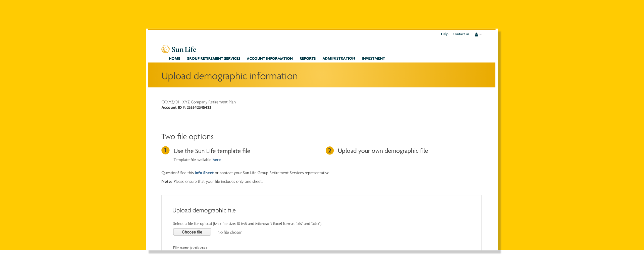Open the Help link
The width and height of the screenshot is (644, 255).
pyautogui.click(x=444, y=34)
